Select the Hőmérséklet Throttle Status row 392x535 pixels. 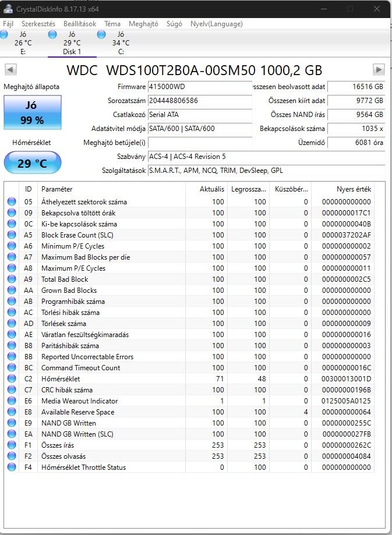pyautogui.click(x=190, y=467)
